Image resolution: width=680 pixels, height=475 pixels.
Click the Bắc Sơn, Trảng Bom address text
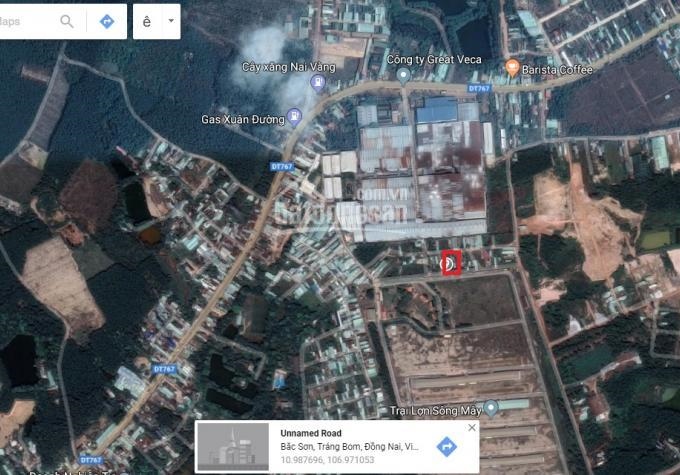pyautogui.click(x=349, y=447)
